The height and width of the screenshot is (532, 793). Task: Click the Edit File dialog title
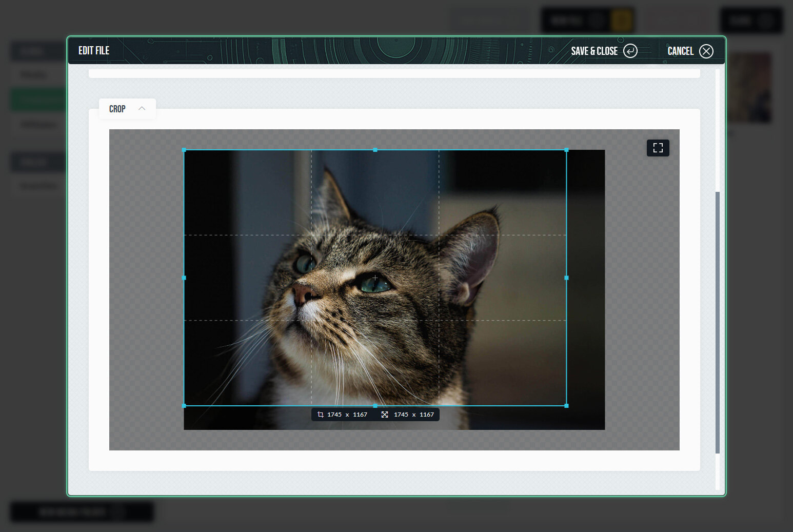click(x=94, y=50)
